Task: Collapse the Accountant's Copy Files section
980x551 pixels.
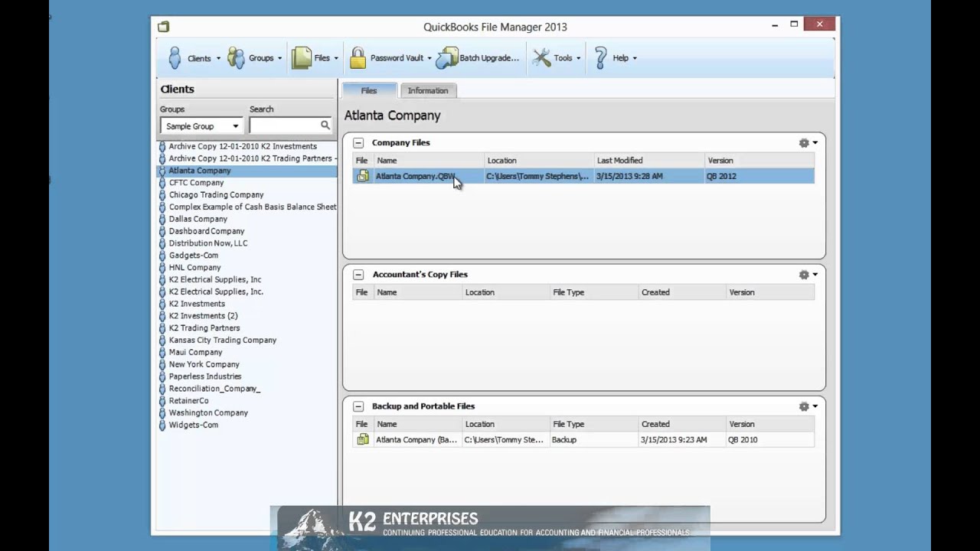Action: tap(358, 275)
